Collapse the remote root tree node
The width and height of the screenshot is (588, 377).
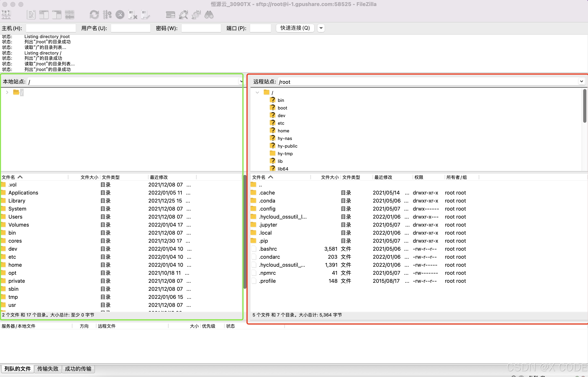[257, 92]
